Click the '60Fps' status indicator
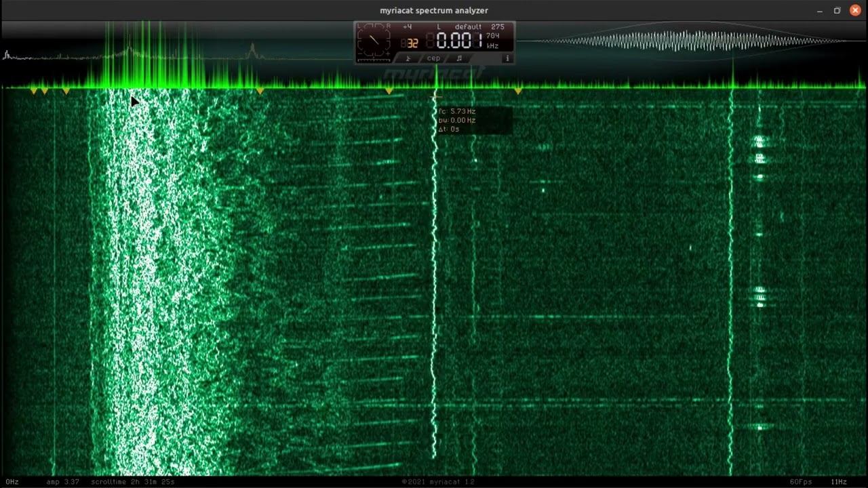 coord(801,482)
